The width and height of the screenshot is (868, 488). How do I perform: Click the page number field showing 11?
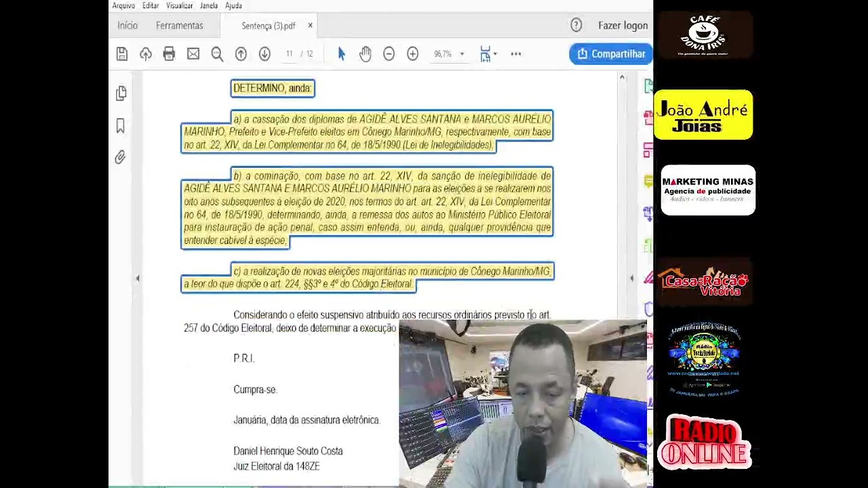click(290, 54)
